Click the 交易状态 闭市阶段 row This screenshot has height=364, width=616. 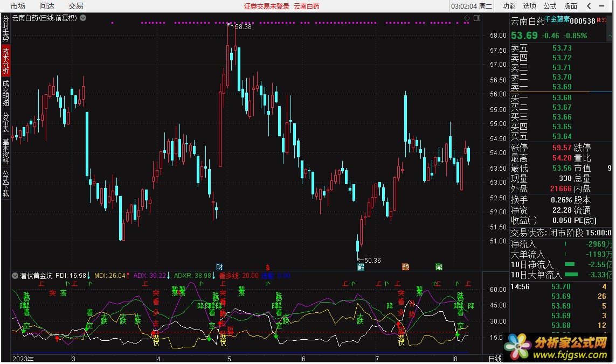point(561,233)
